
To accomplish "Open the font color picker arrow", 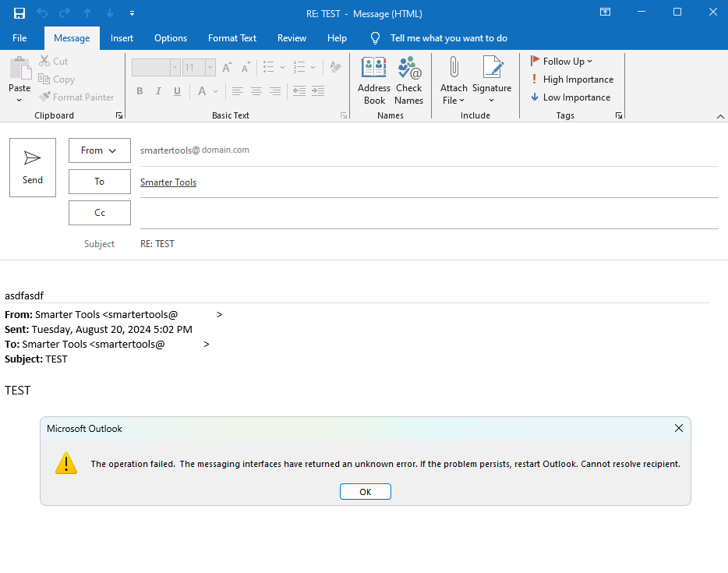I will point(216,91).
